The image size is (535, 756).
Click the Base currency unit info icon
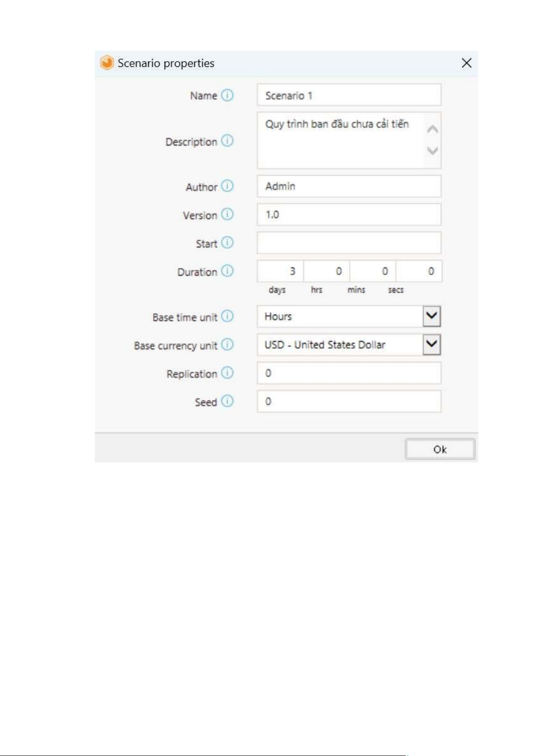228,345
